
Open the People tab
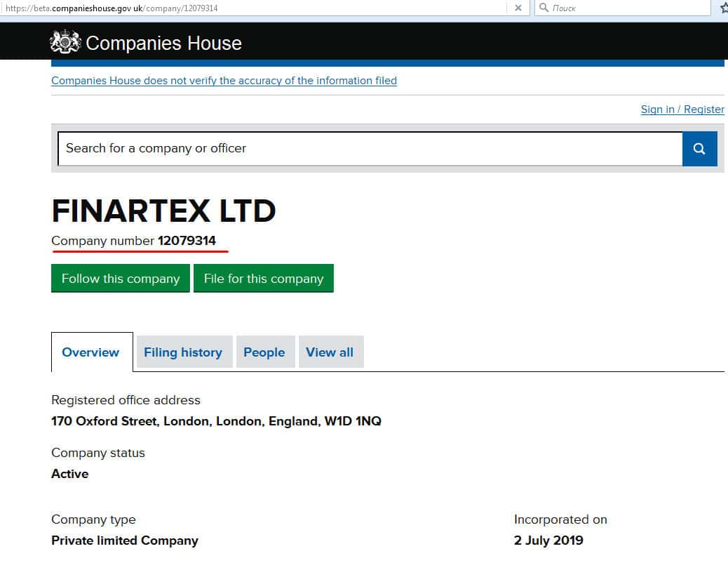point(265,352)
